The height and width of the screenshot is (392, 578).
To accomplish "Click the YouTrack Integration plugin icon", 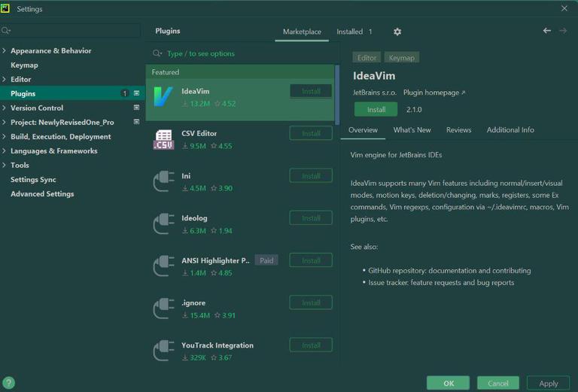I will point(163,351).
